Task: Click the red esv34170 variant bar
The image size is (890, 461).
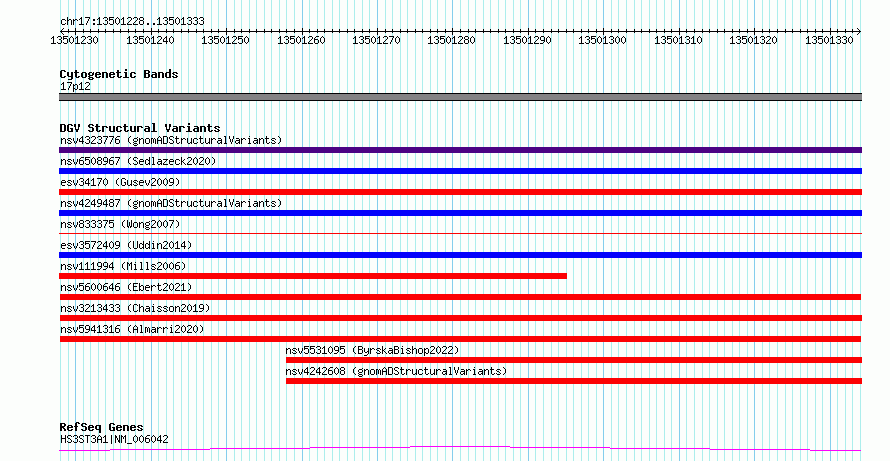Action: click(x=460, y=192)
